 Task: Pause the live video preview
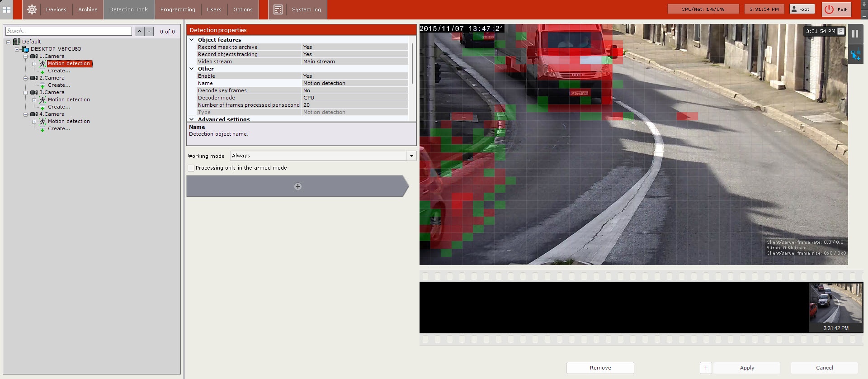coord(855,34)
